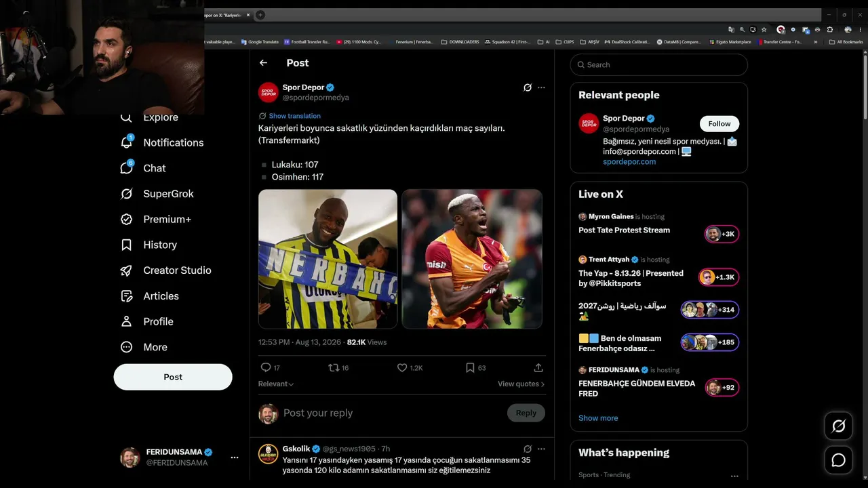This screenshot has width=868, height=488.
Task: Open the Elgato Marketplace bookmark
Action: point(730,42)
